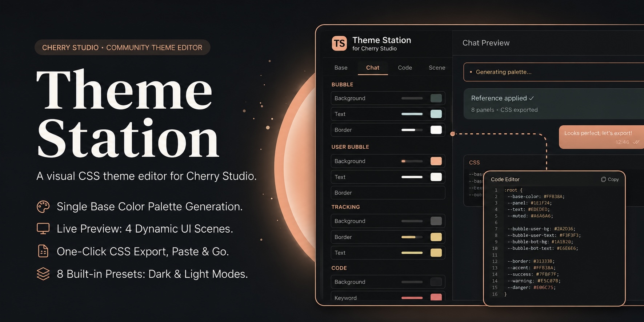Click the copy icon in Code Editor
Image resolution: width=644 pixels, height=322 pixels.
coord(603,179)
